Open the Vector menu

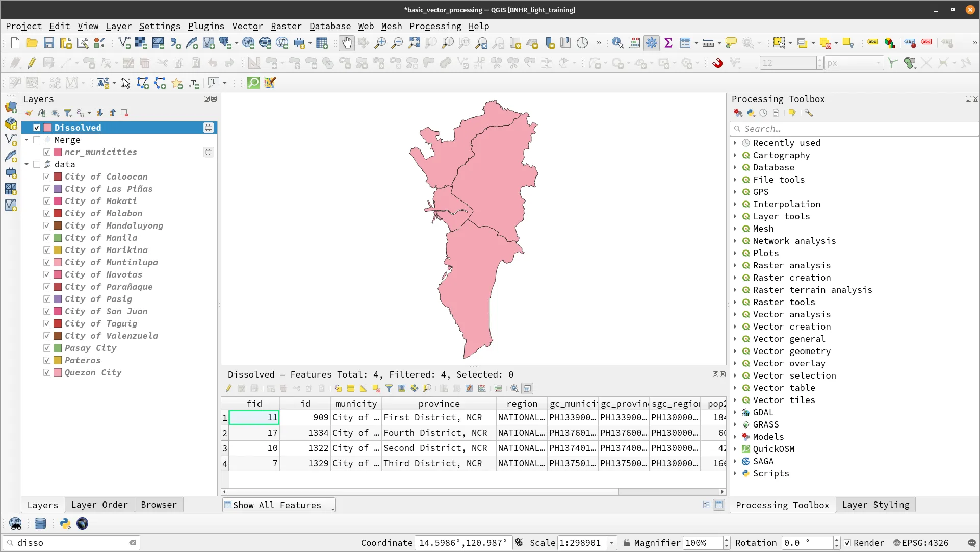click(248, 26)
